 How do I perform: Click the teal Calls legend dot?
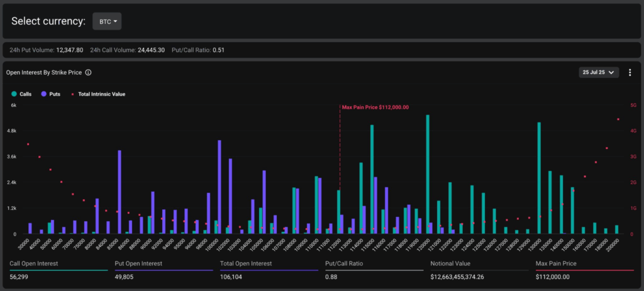[x=14, y=94]
